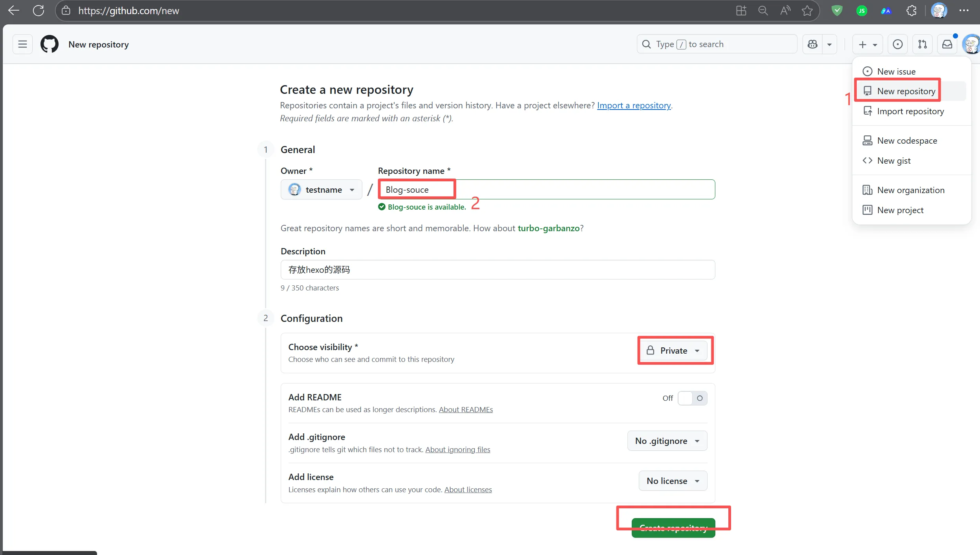980x555 pixels.
Task: Click the Import a repository link
Action: point(634,105)
